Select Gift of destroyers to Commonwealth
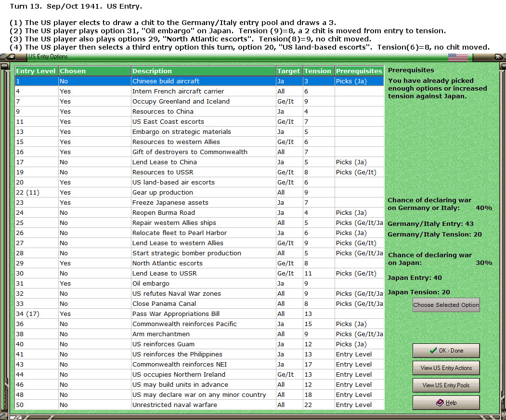 point(199,152)
